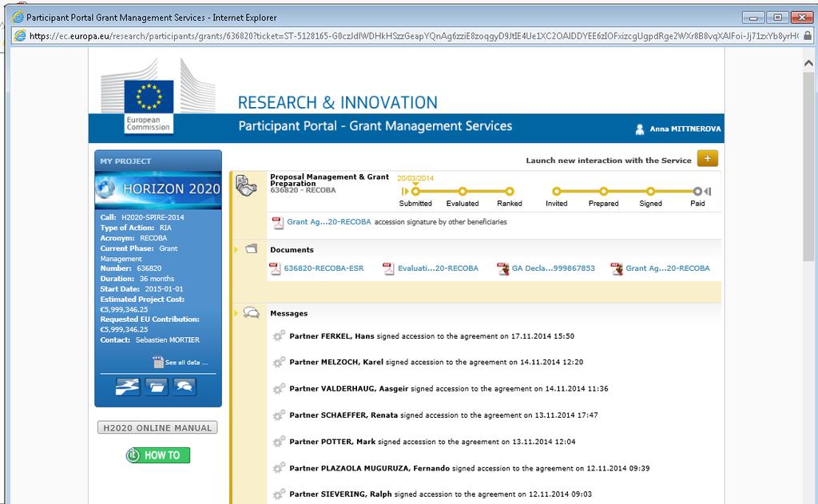Click the call value H2020-SPIRE-2014
Viewport: 818px width, 504px height.
[153, 217]
